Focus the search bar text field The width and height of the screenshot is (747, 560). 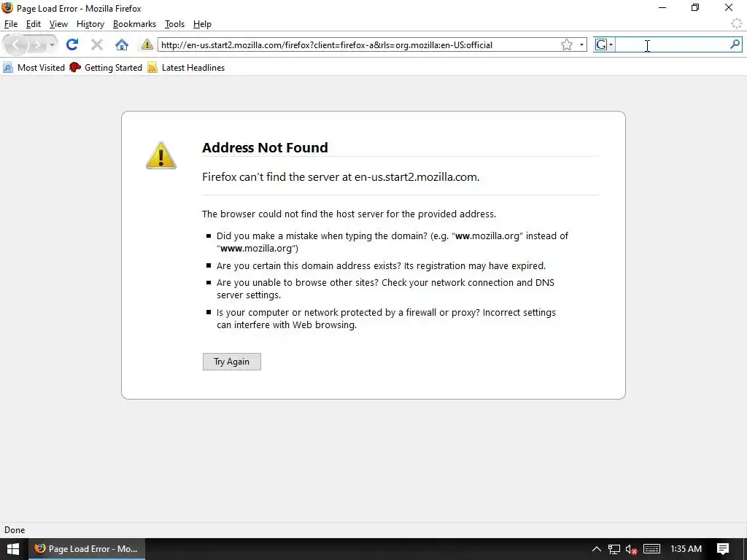point(672,44)
